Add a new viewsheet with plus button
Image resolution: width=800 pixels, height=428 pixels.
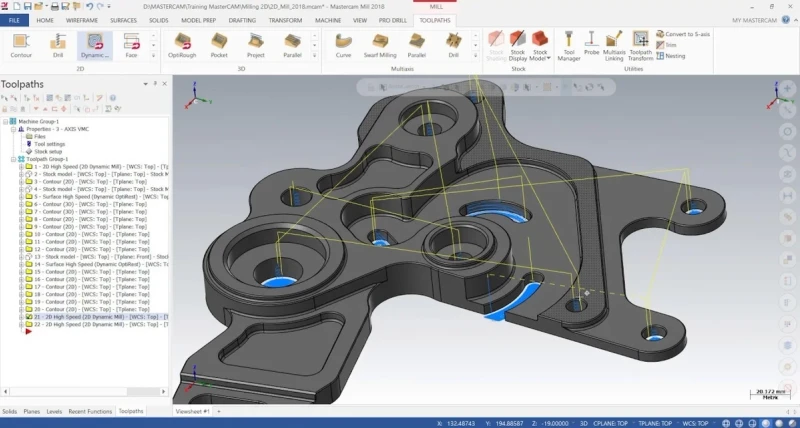(219, 411)
